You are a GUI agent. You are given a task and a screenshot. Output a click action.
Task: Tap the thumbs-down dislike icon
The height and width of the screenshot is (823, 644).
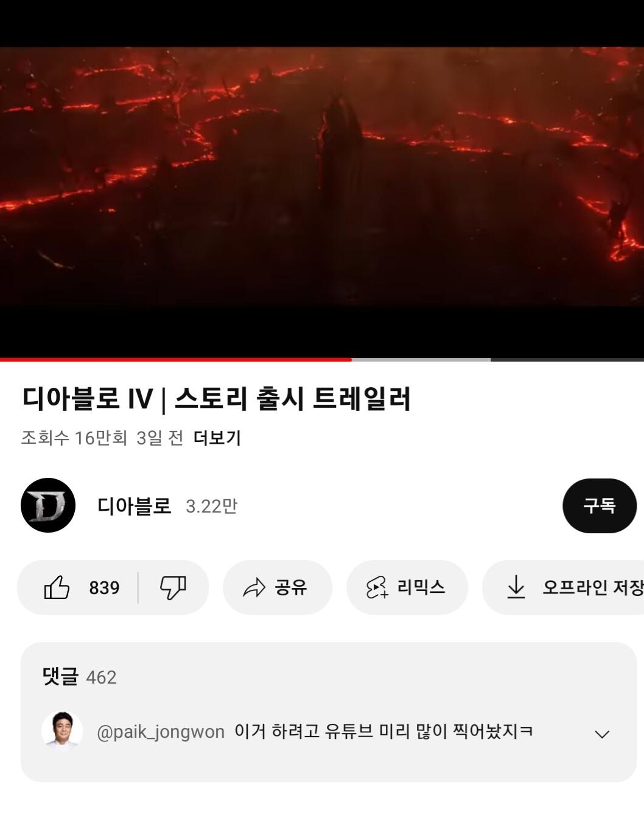[x=173, y=587]
